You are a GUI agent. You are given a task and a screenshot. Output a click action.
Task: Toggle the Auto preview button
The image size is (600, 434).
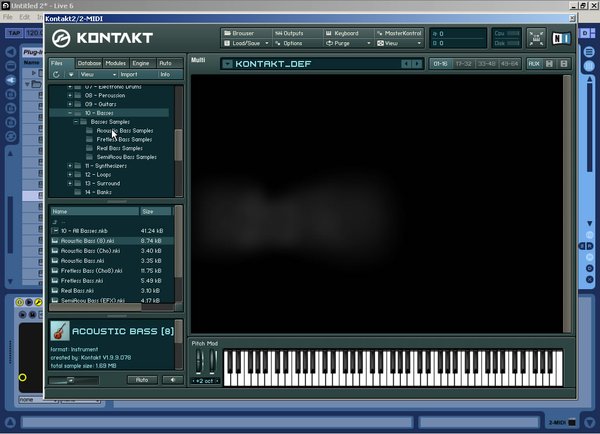(142, 380)
